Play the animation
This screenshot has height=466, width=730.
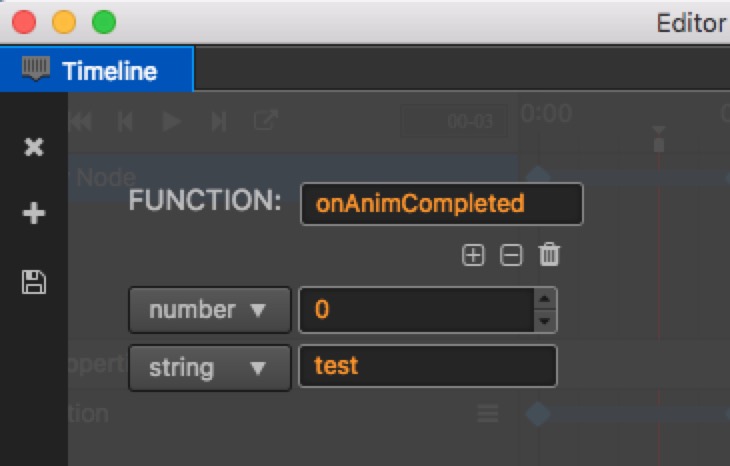click(171, 122)
